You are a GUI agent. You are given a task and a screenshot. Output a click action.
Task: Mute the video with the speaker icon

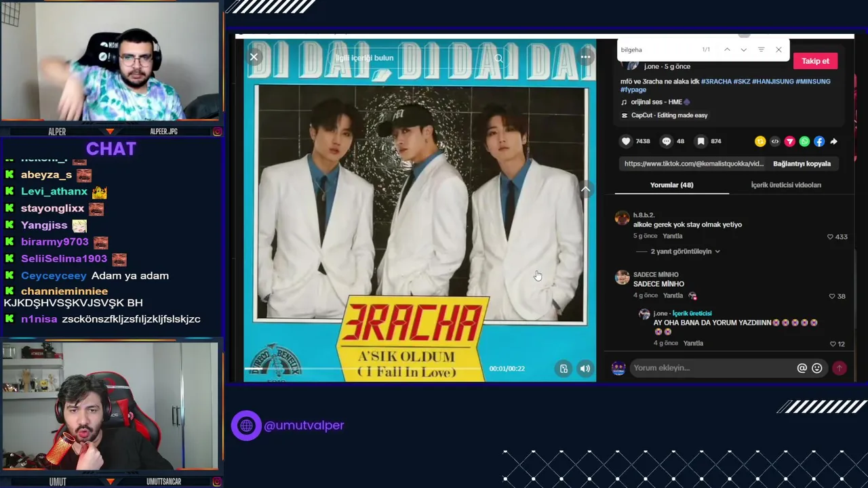coord(585,369)
